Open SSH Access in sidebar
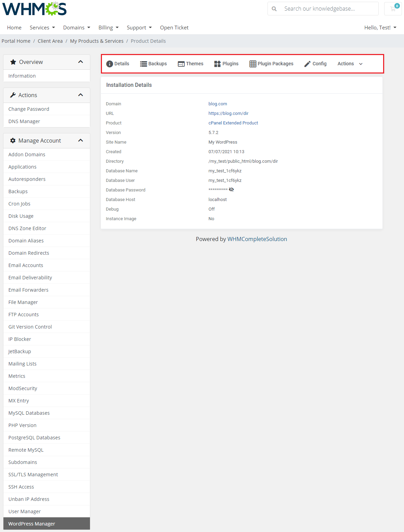The image size is (404, 532). click(47, 487)
